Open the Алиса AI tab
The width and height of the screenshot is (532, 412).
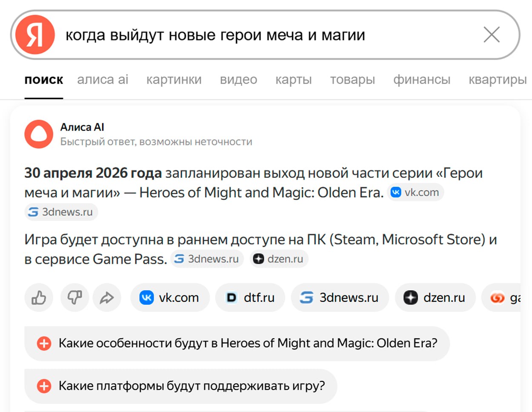[x=103, y=80]
